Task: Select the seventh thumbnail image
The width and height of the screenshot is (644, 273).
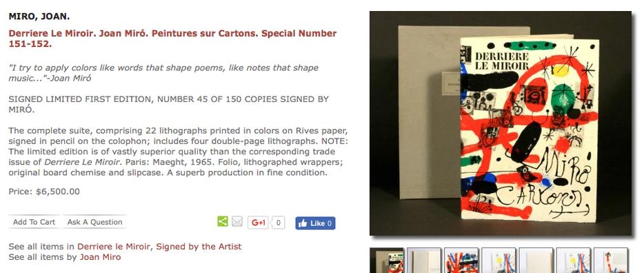Action: (x=611, y=261)
